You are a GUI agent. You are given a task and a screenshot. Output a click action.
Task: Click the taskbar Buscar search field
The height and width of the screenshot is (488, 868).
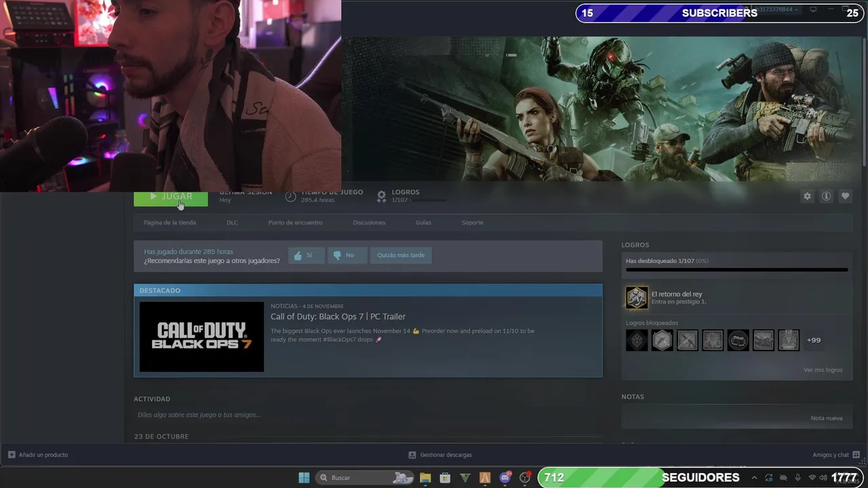(x=366, y=478)
